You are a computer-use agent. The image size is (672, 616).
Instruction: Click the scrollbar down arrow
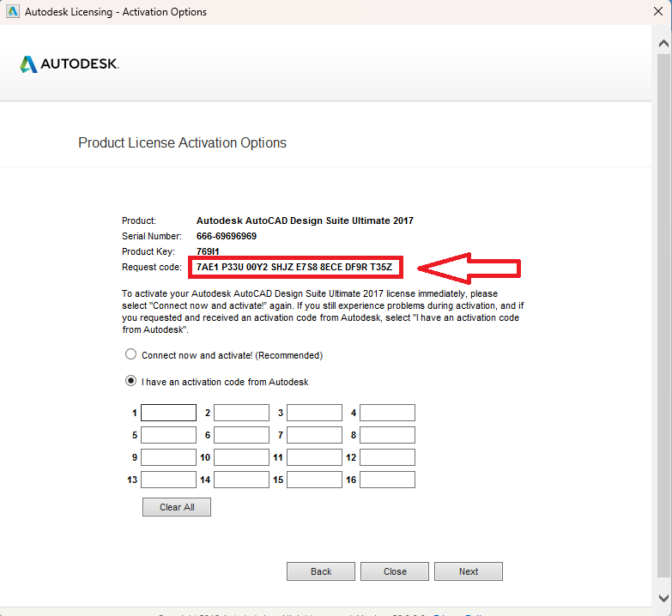(x=664, y=598)
